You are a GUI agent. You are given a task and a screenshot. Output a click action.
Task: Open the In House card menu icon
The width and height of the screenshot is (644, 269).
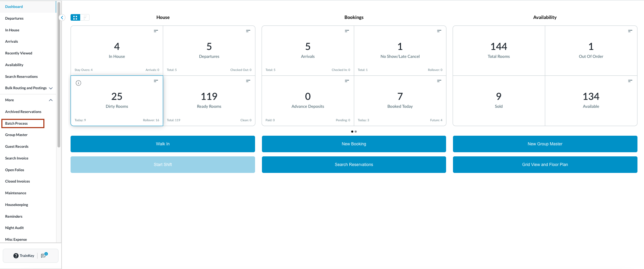156,31
